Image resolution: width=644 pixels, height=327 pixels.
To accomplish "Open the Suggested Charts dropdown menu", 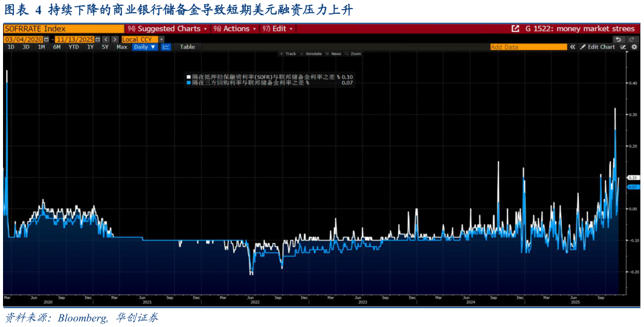I will click(167, 28).
